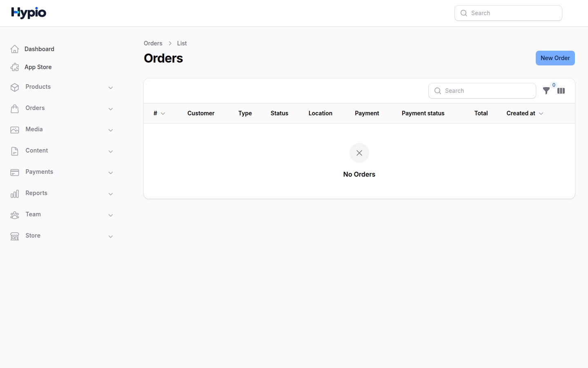Focus the top global Search field

click(x=508, y=13)
